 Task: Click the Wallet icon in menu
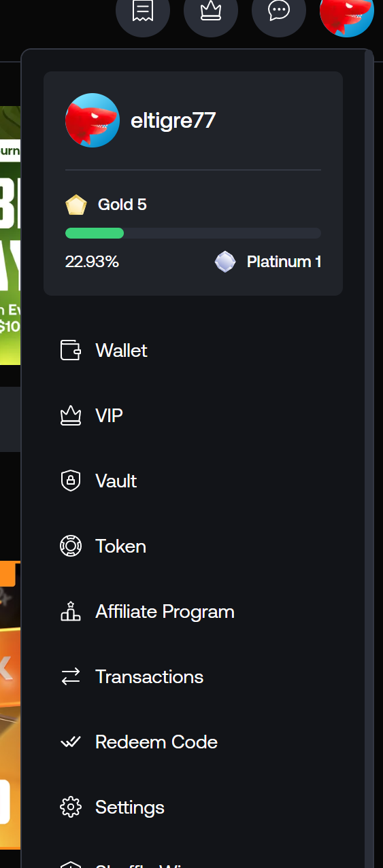click(71, 350)
